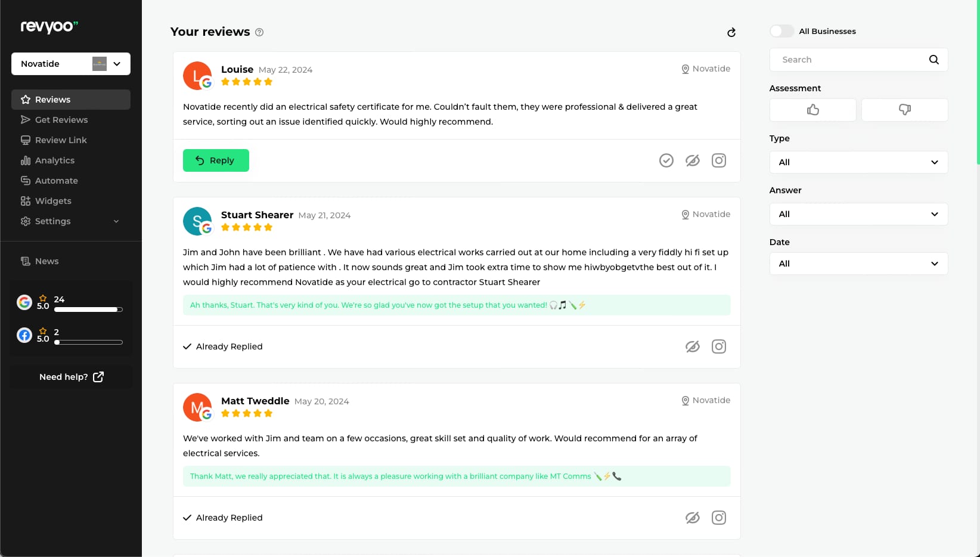Open the Need help? link
This screenshot has width=980, height=557.
pos(71,377)
